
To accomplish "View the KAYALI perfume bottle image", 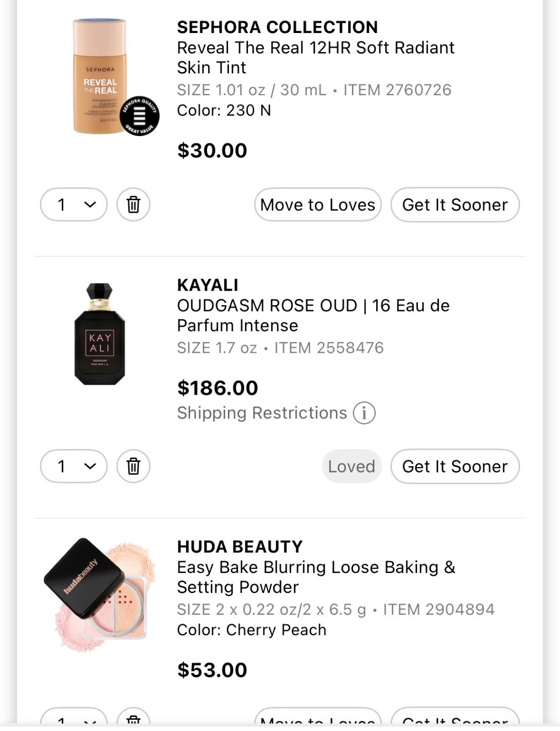I will pyautogui.click(x=100, y=334).
